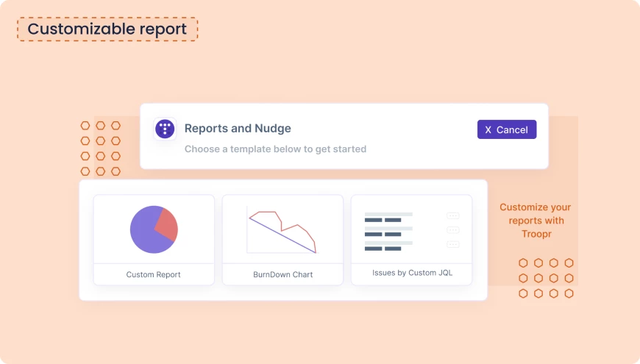Click the "Customizable report" title
The width and height of the screenshot is (640, 364).
click(107, 29)
